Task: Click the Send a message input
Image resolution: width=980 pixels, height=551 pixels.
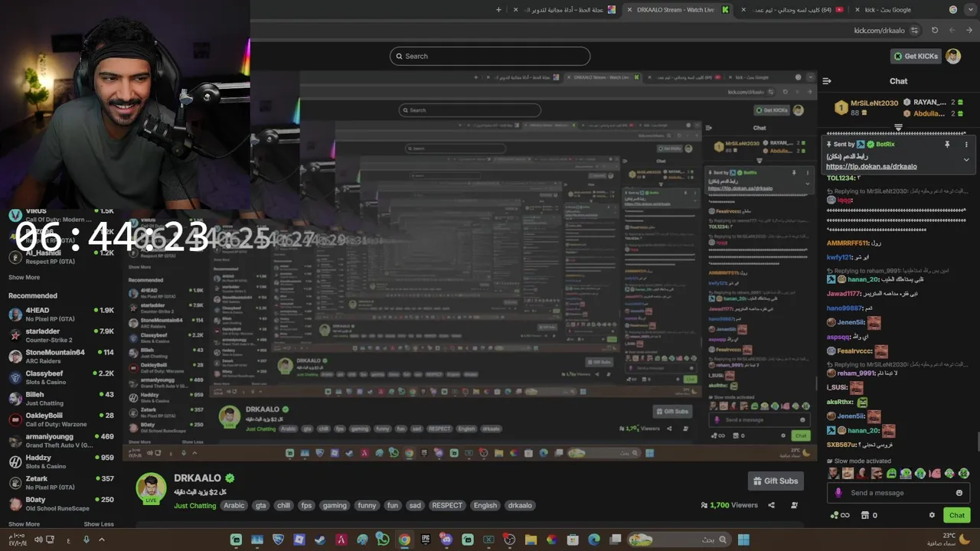Action: [x=898, y=493]
